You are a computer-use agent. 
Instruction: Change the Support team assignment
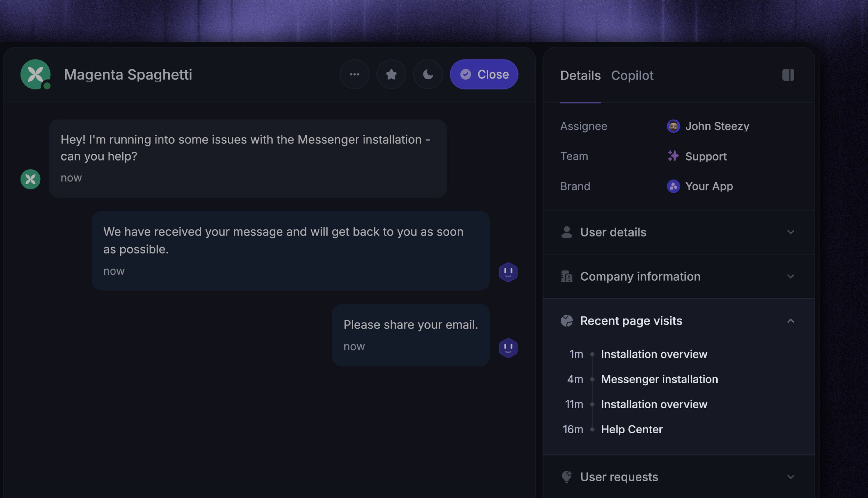(x=705, y=156)
